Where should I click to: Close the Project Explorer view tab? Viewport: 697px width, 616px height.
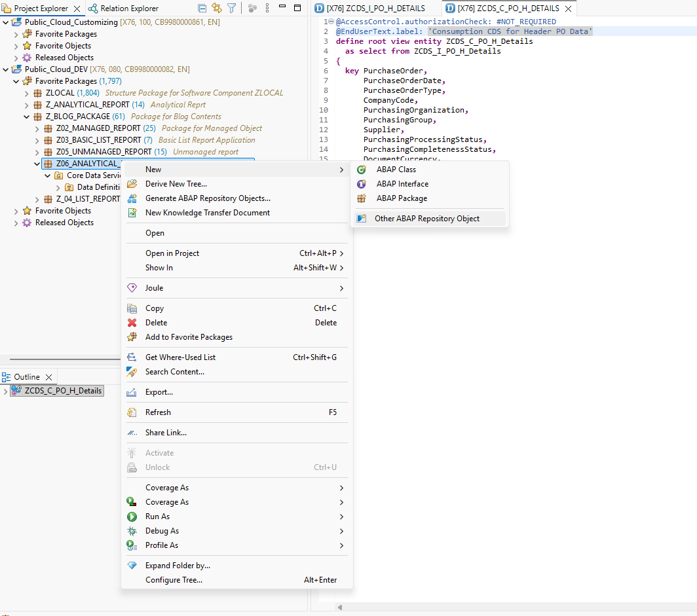[x=77, y=9]
